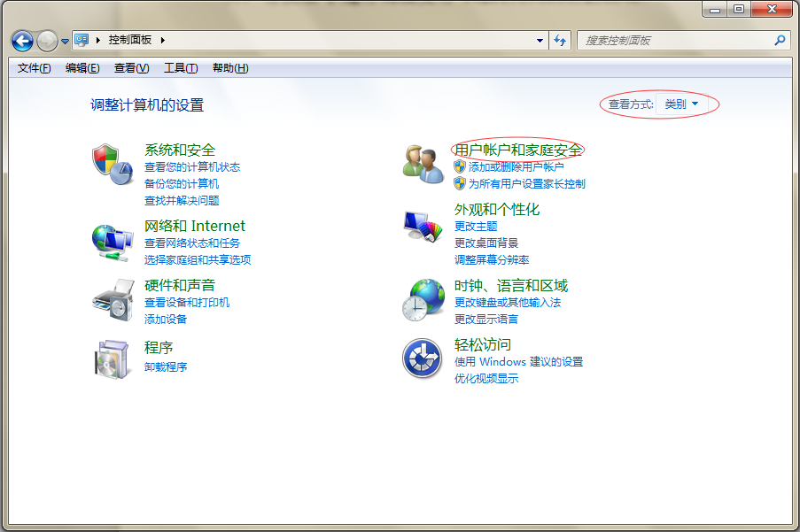Screen dimensions: 800x532
Task: Open 外观和个性化 category
Action: pyautogui.click(x=497, y=210)
